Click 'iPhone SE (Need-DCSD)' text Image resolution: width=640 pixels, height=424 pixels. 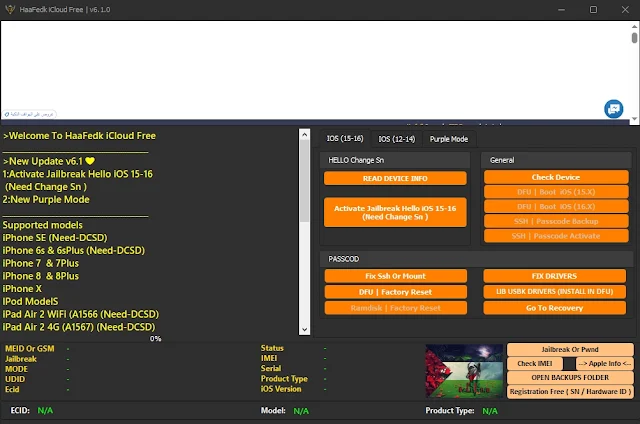pyautogui.click(x=55, y=238)
